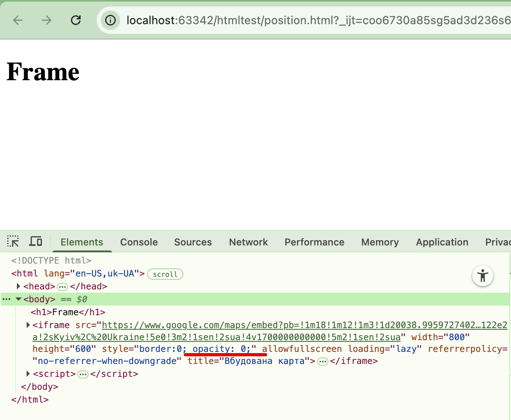Click the Frame heading on the page

43,72
